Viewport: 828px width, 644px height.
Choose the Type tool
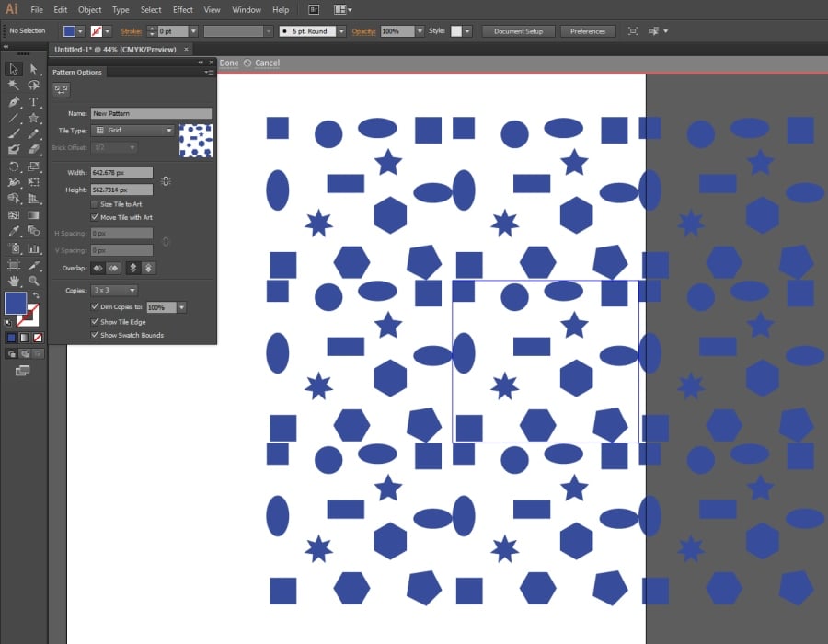[33, 102]
